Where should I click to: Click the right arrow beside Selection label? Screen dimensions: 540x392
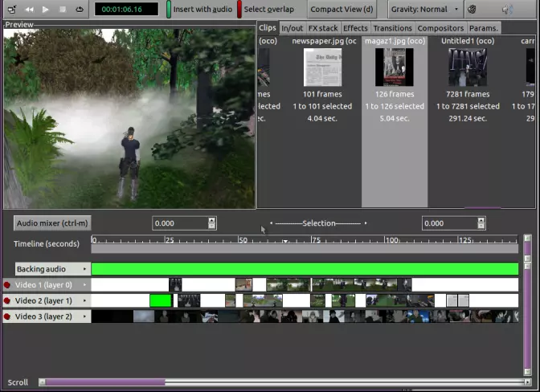pos(366,223)
